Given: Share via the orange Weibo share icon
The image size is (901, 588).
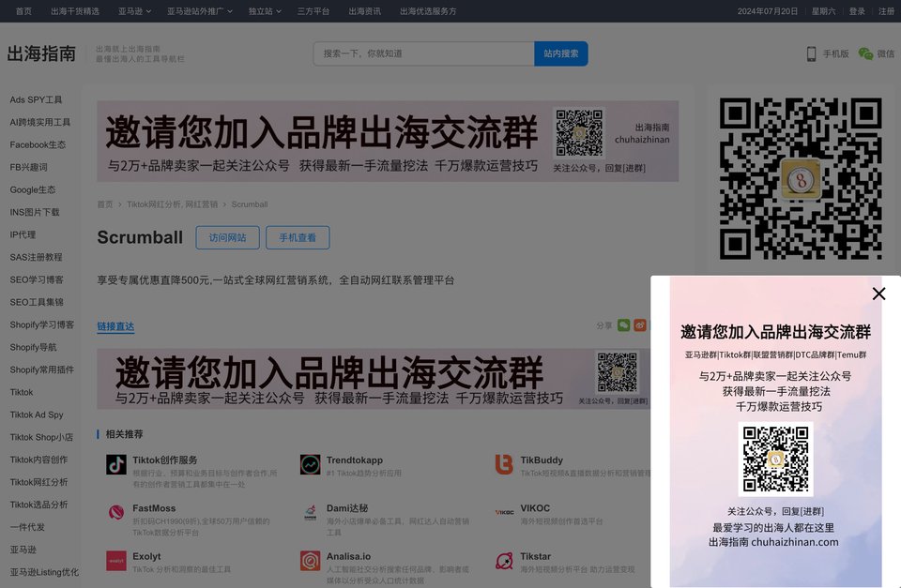Looking at the screenshot, I should (x=640, y=325).
